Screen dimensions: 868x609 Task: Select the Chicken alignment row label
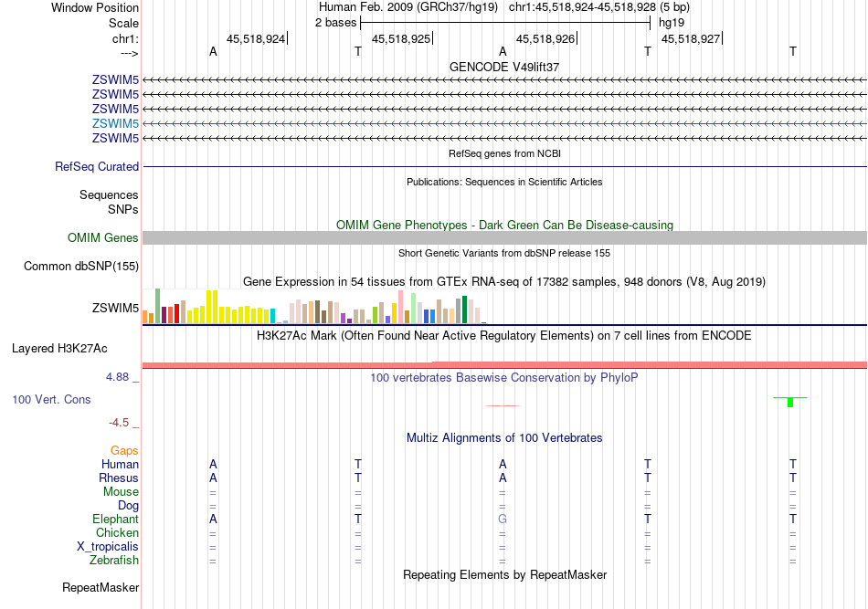click(x=117, y=532)
